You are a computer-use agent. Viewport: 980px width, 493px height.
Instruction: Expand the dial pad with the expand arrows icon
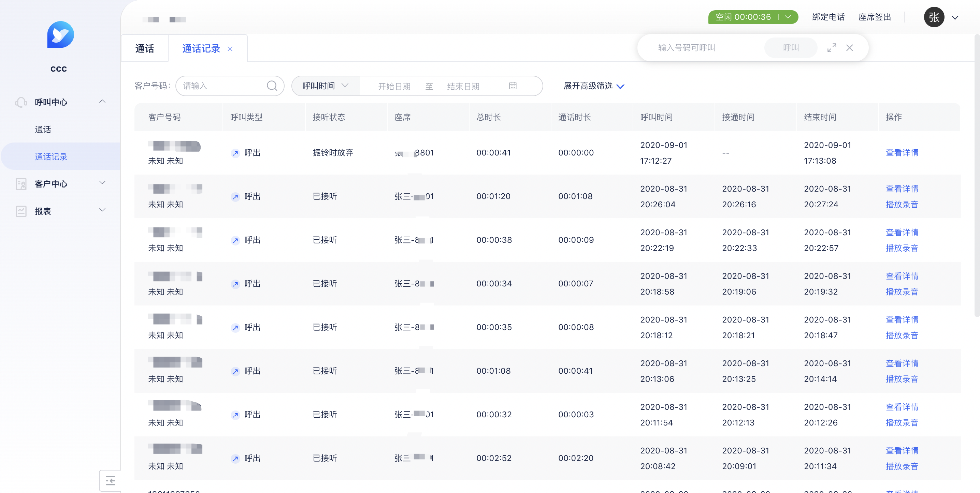coord(832,48)
